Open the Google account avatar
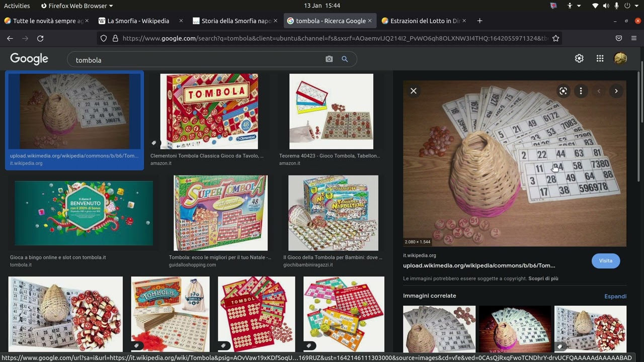This screenshot has width=644, height=362. click(620, 58)
